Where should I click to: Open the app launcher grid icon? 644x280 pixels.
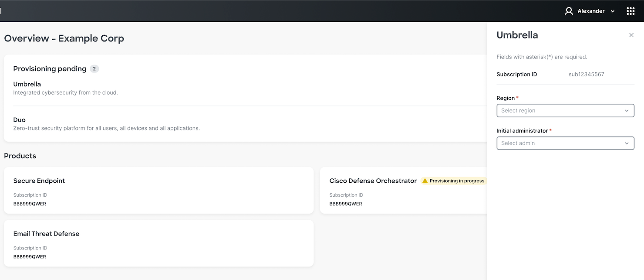tap(630, 11)
